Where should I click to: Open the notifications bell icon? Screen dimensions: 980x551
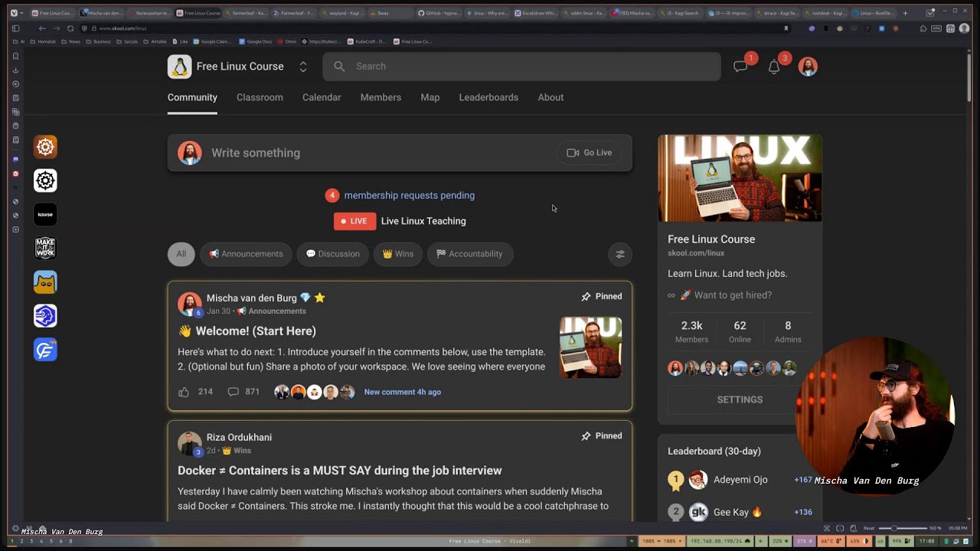774,67
